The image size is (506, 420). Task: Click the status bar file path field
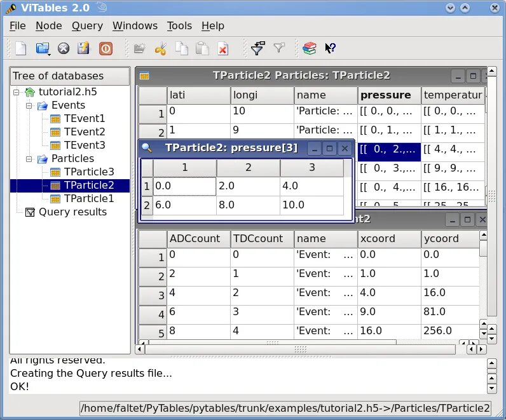click(285, 409)
